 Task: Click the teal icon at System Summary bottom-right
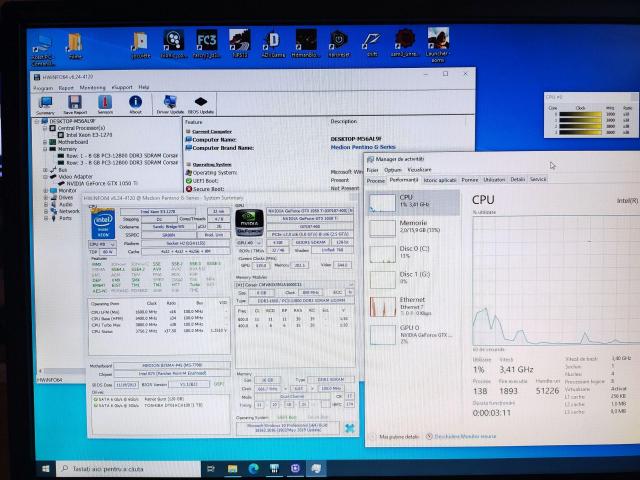tap(349, 428)
